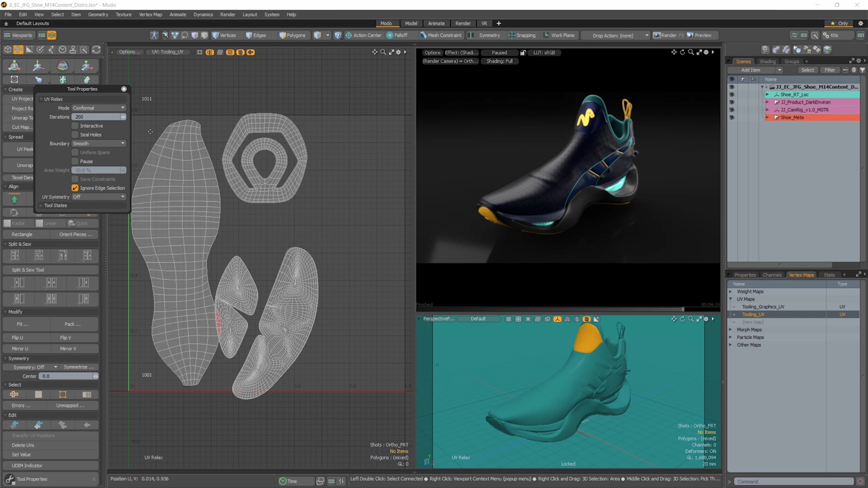Open the Drop Action dropdown

[x=616, y=35]
